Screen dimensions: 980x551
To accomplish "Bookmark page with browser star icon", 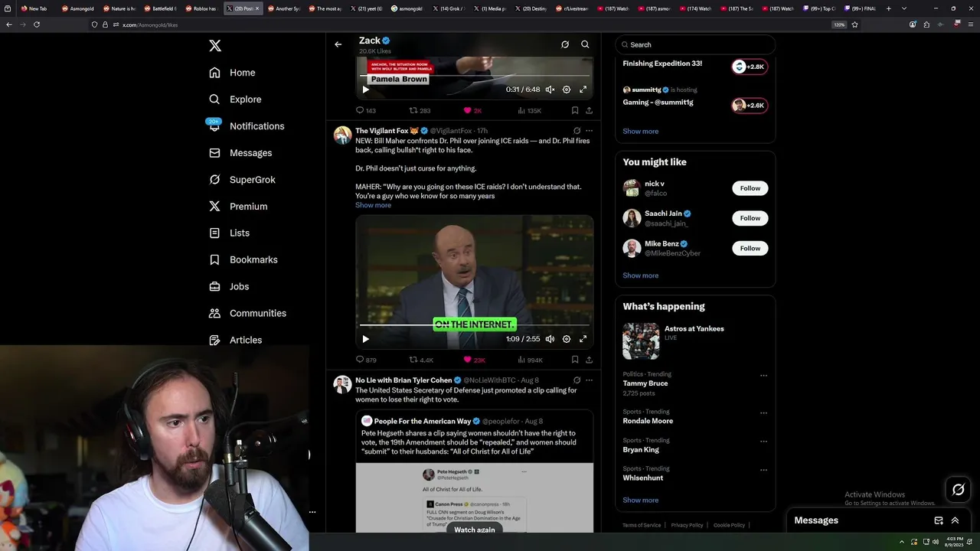I will point(854,24).
